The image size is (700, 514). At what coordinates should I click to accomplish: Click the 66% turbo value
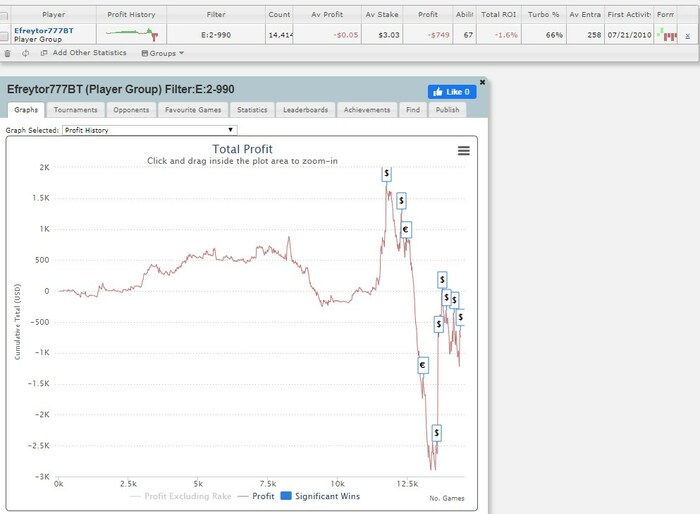(554, 35)
